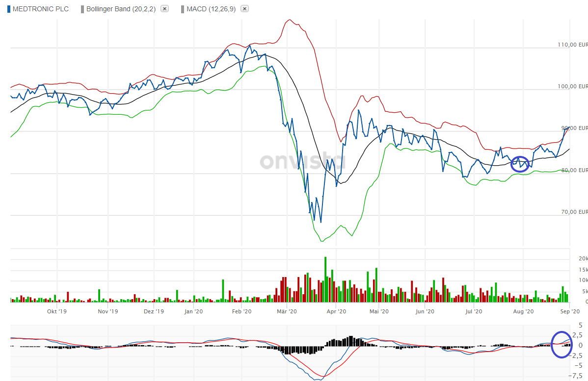Click the 110,00 EUR price axis label
The image size is (588, 381).
(572, 45)
